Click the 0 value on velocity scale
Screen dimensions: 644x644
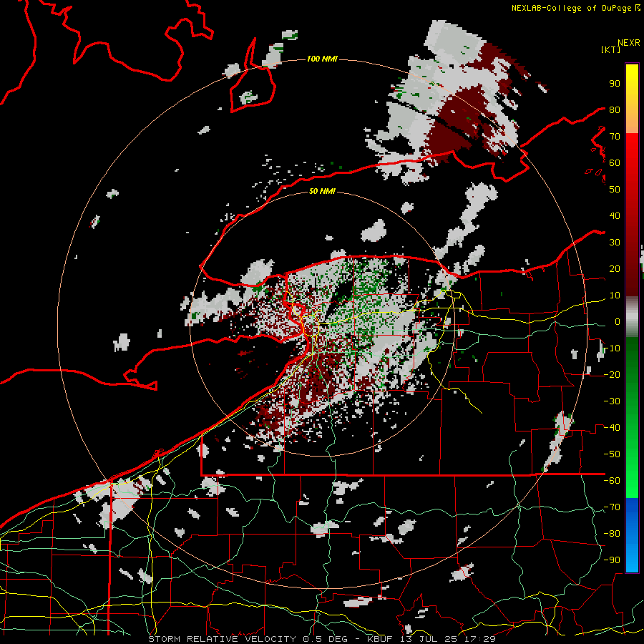[x=618, y=321]
